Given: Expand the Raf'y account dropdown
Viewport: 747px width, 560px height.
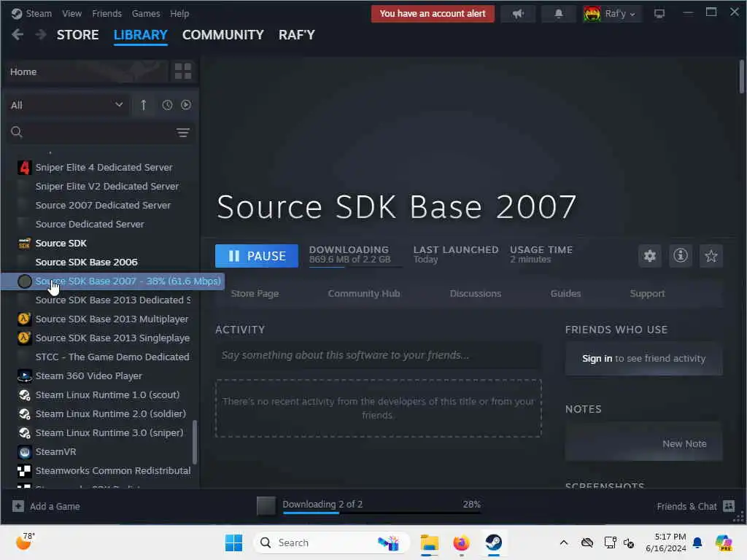Looking at the screenshot, I should click(620, 14).
